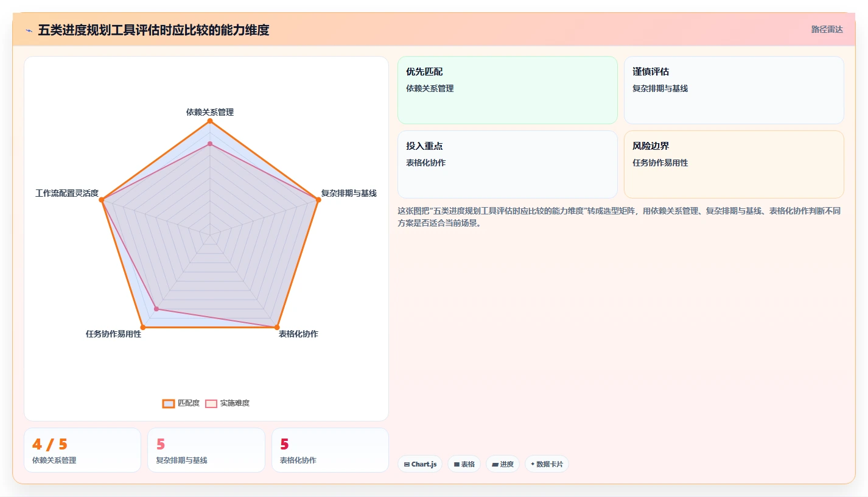This screenshot has height=497, width=868.
Task: Click the radar axis label 表格化协作
Action: (298, 334)
